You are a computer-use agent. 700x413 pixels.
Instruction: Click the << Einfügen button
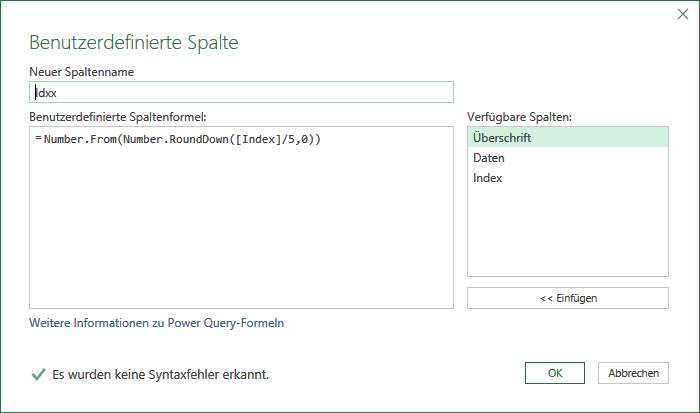point(568,298)
